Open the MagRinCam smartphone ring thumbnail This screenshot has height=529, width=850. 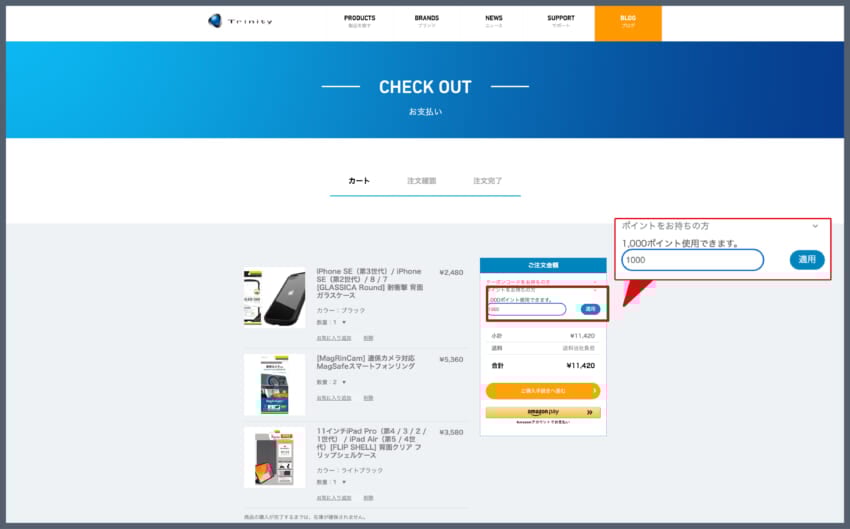click(x=274, y=384)
